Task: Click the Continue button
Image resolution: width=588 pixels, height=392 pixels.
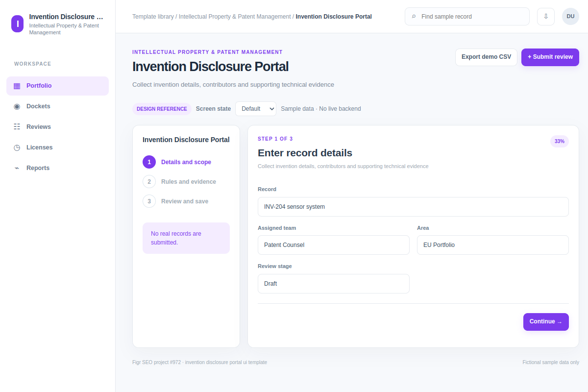Action: 546,322
